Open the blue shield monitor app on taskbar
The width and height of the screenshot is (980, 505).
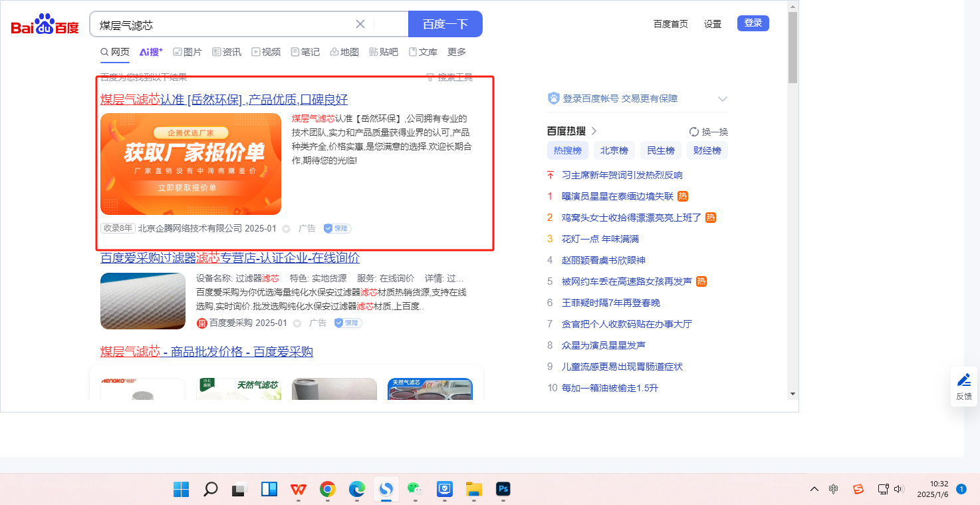(444, 490)
